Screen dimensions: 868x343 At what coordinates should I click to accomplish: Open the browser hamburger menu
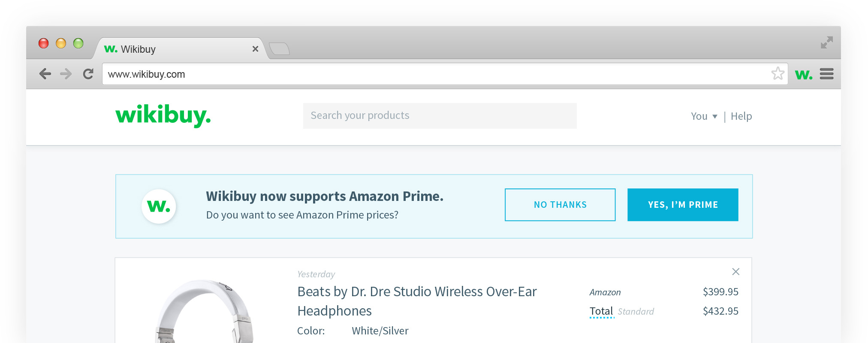826,74
